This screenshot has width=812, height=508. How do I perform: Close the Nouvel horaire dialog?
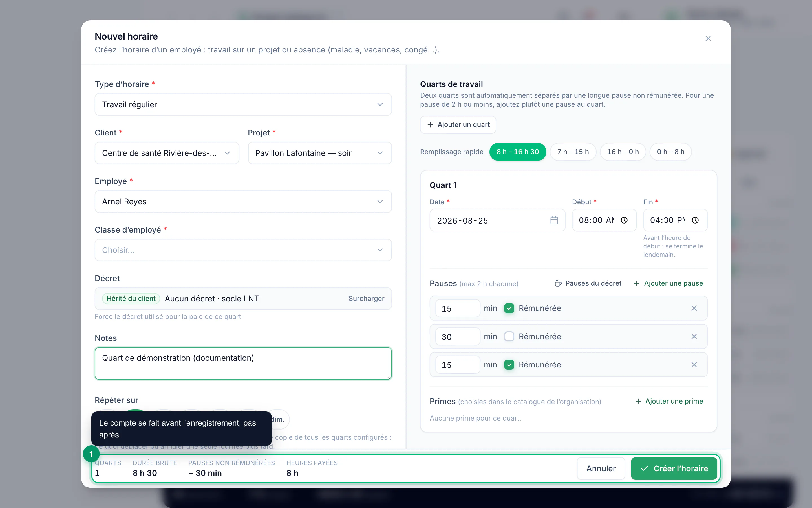pyautogui.click(x=708, y=38)
